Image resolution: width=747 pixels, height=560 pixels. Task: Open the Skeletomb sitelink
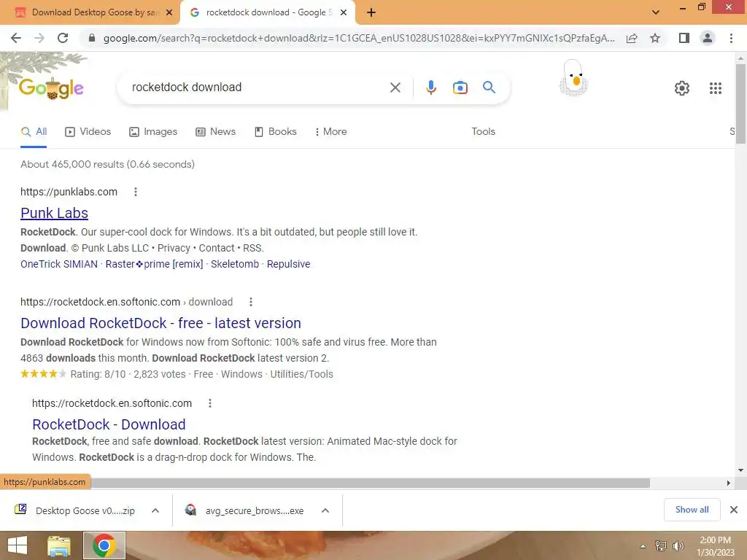pyautogui.click(x=235, y=264)
